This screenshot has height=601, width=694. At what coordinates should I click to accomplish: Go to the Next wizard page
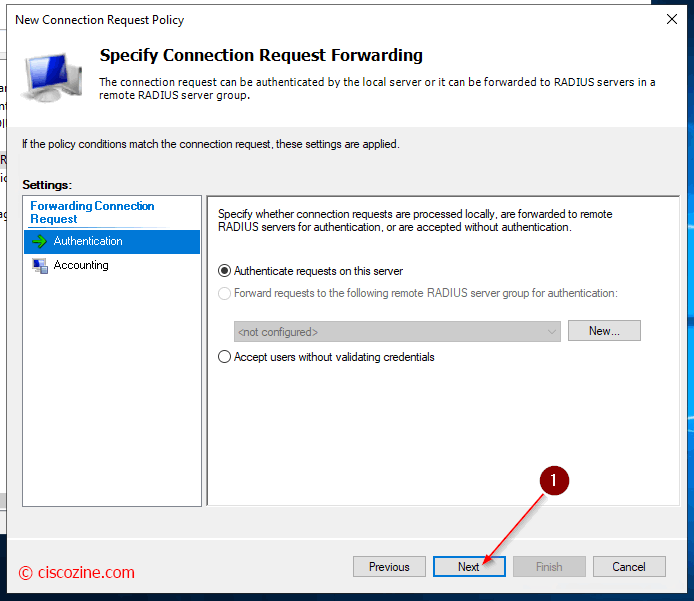[469, 566]
